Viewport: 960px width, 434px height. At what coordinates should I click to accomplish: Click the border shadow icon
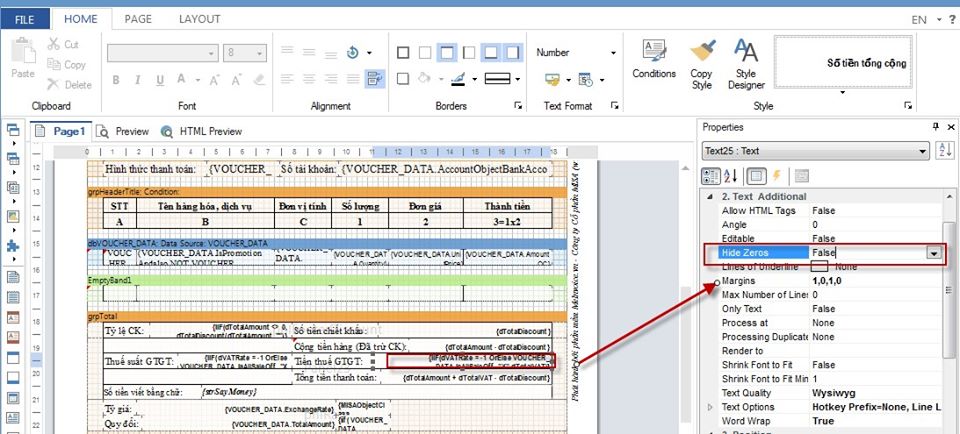coord(403,78)
